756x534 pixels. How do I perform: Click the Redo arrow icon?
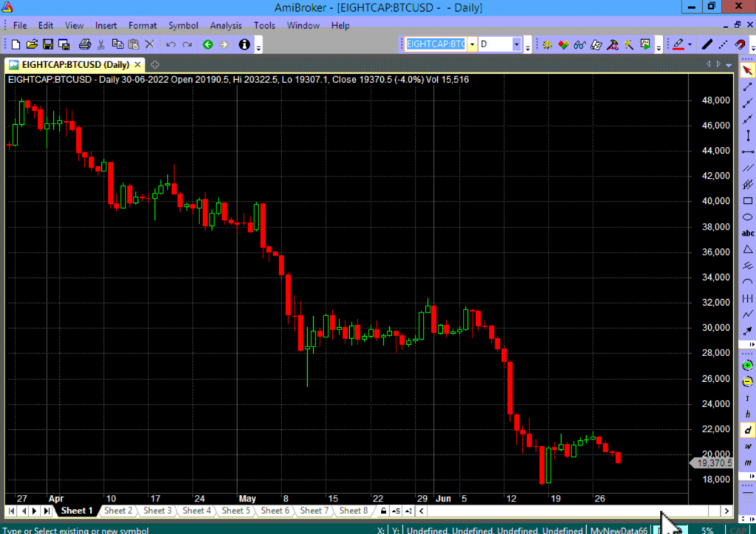point(187,44)
